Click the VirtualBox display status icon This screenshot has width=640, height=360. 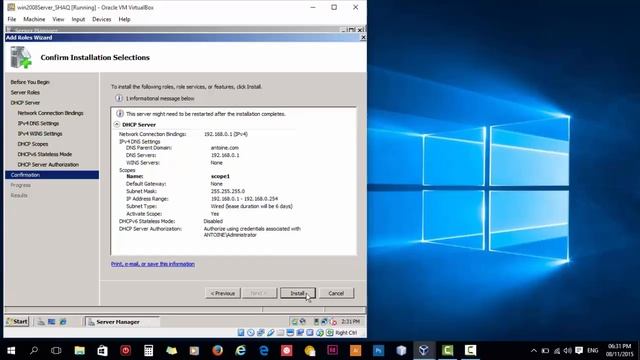290,333
